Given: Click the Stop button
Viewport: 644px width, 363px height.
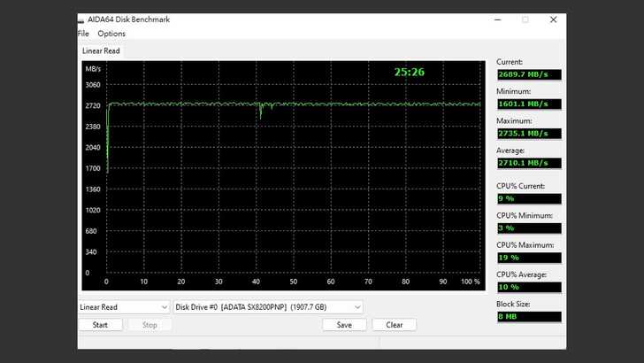Looking at the screenshot, I should pyautogui.click(x=149, y=325).
